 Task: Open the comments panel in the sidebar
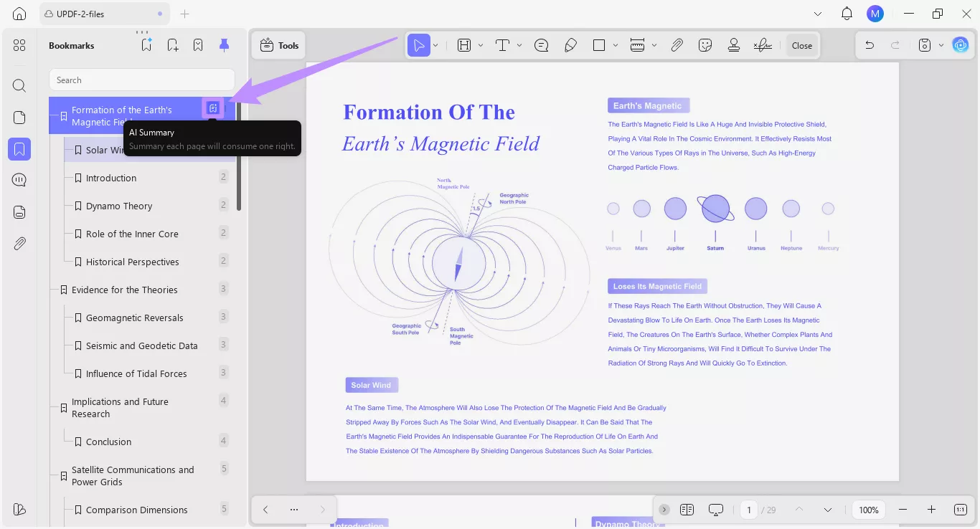click(x=19, y=180)
